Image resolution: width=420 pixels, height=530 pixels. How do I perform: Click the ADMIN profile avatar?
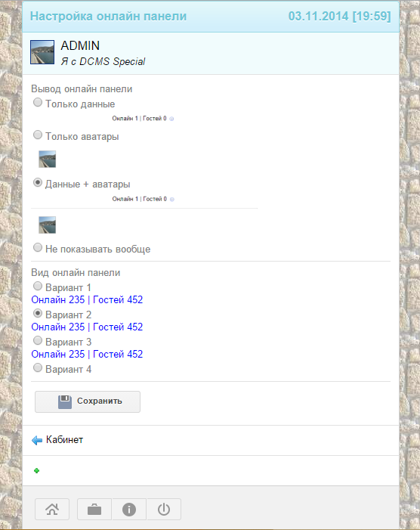click(x=42, y=52)
